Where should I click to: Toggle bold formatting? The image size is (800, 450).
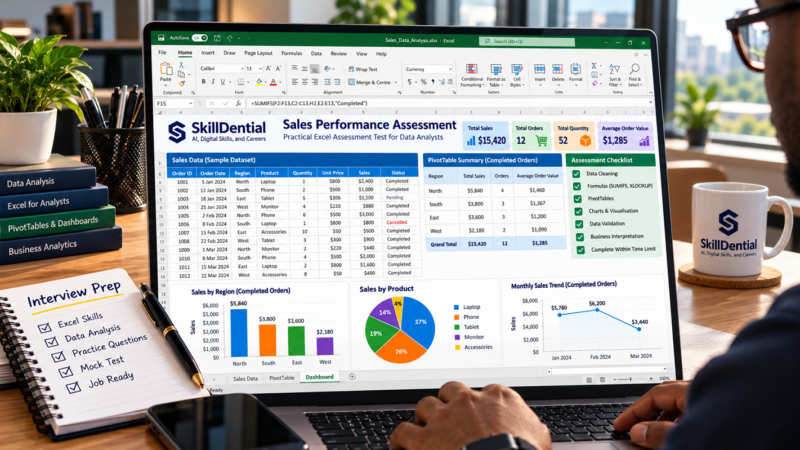click(204, 82)
